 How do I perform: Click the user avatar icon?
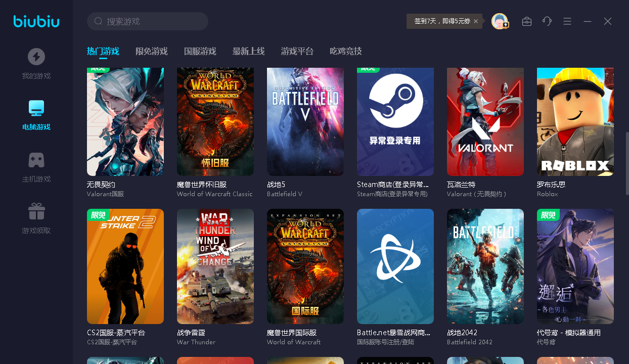[x=500, y=21]
